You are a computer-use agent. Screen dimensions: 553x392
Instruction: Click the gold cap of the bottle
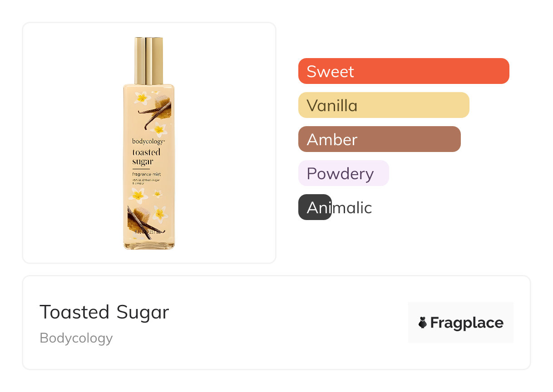click(x=148, y=61)
